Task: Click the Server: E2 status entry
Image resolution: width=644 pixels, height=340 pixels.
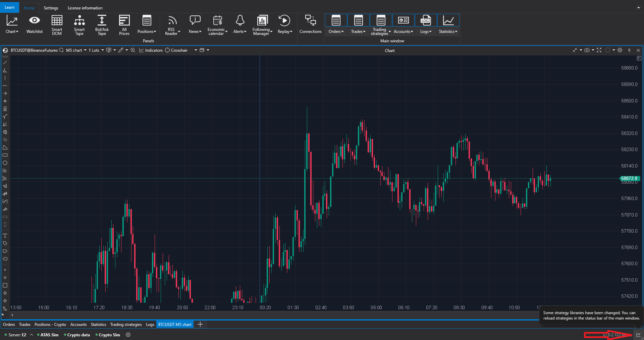Action: tap(17, 335)
